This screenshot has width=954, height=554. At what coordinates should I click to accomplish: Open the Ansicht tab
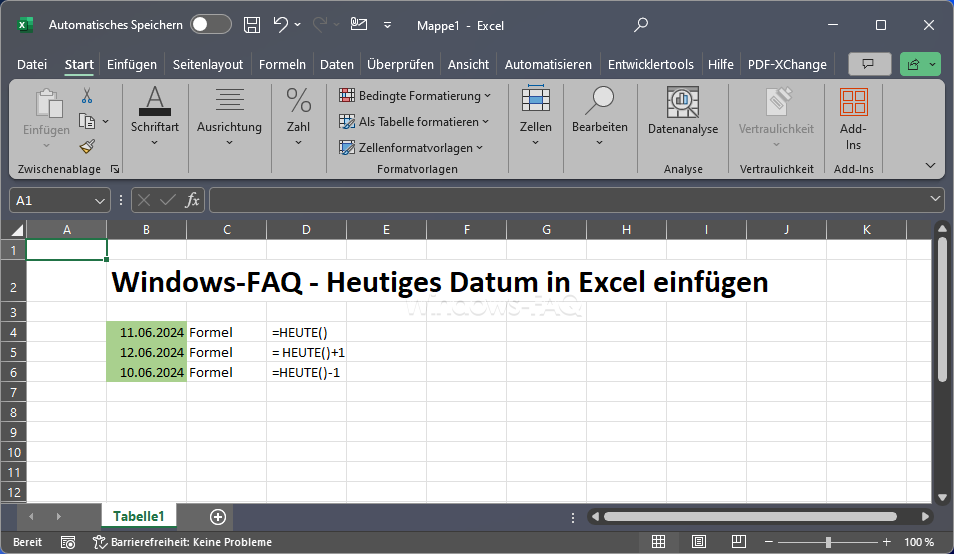click(x=468, y=64)
